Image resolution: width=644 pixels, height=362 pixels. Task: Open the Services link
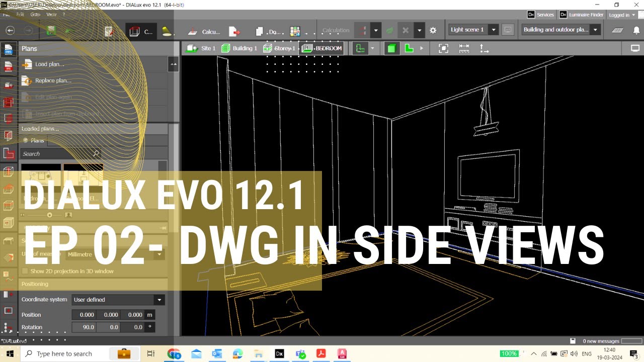pyautogui.click(x=541, y=15)
